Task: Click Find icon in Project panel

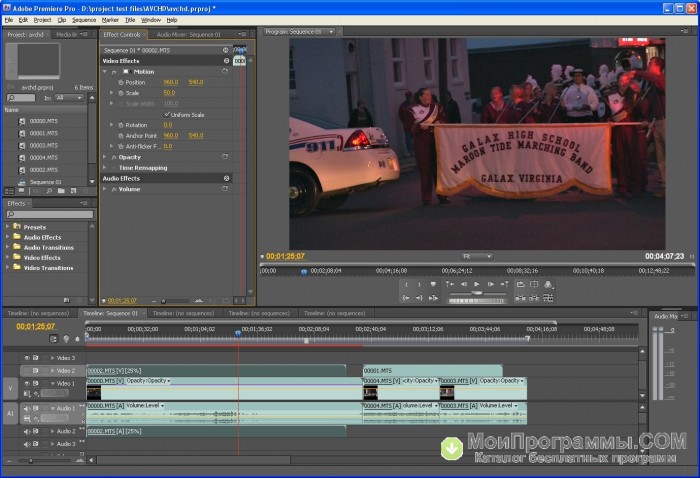Action: pyautogui.click(x=49, y=191)
